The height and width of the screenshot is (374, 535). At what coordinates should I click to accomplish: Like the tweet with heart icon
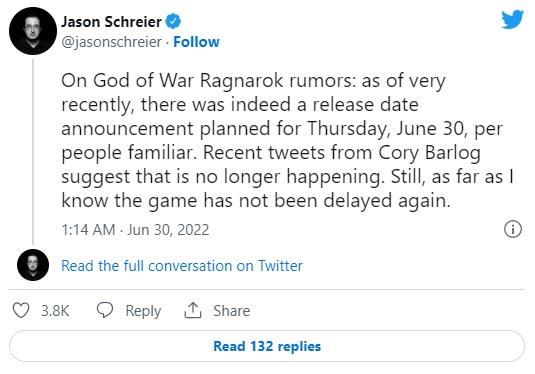[21, 310]
